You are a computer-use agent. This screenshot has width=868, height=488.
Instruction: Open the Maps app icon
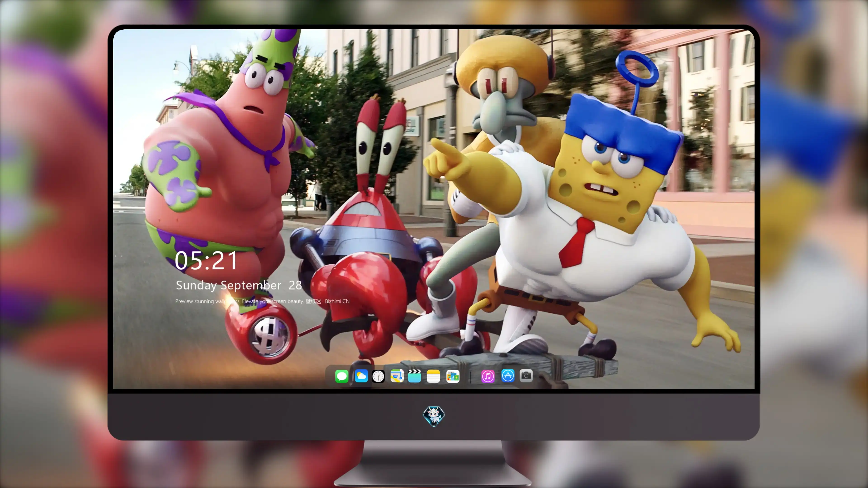(397, 376)
